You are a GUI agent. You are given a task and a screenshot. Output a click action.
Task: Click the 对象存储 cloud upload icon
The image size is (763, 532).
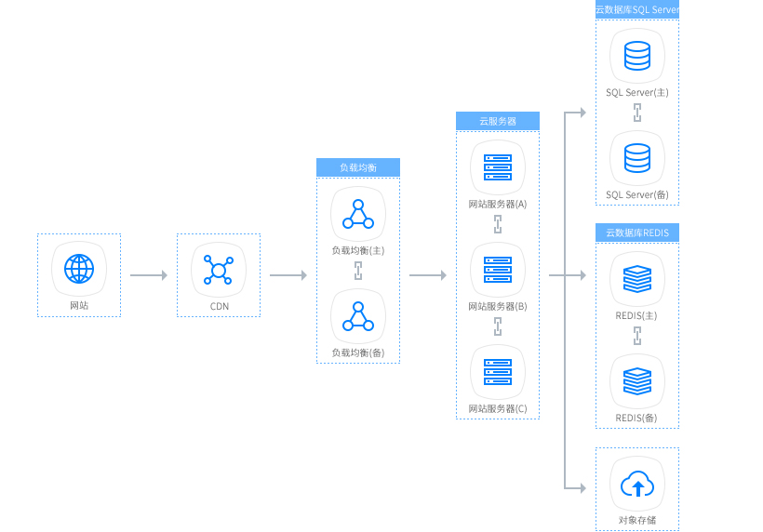[637, 484]
